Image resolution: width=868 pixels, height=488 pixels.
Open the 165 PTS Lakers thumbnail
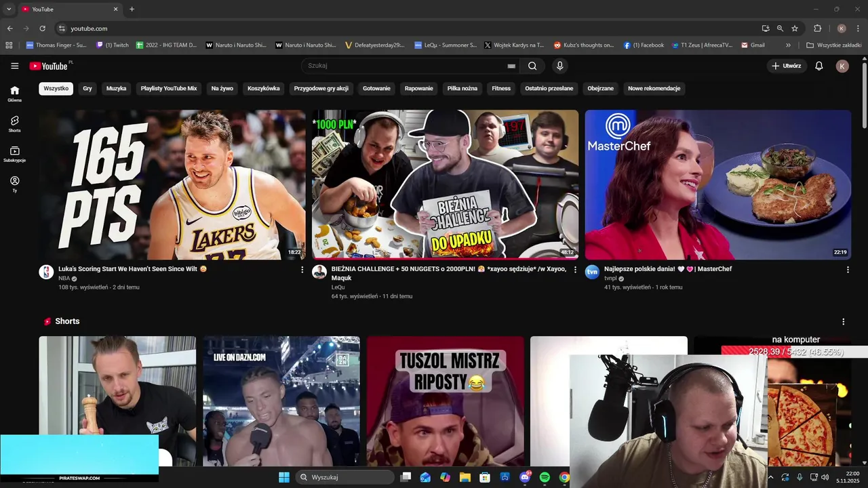tap(172, 184)
